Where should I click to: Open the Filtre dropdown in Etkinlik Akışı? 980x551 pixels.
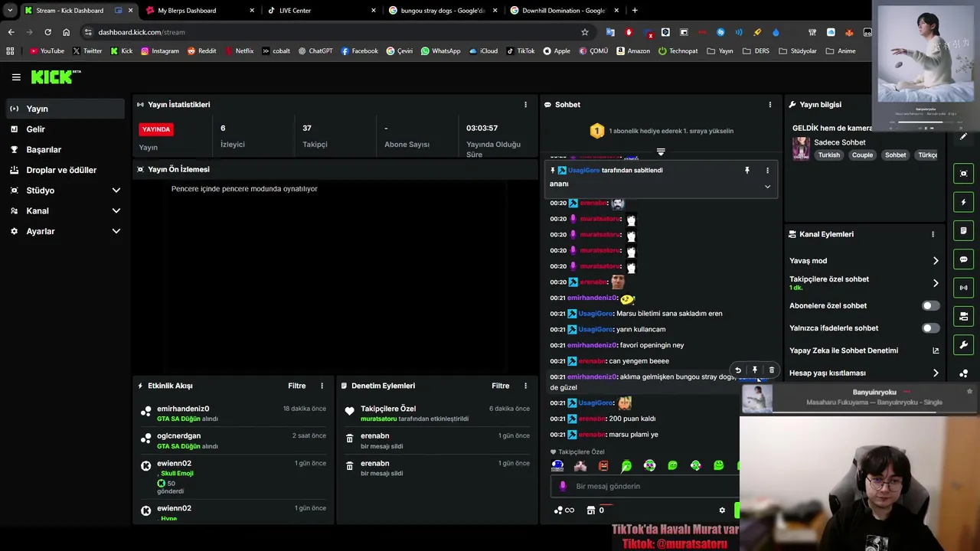pos(297,386)
